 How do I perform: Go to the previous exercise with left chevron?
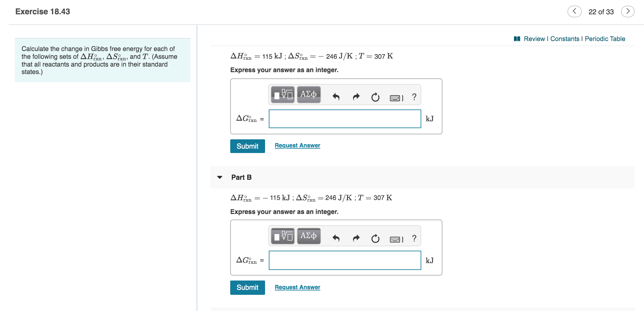(574, 11)
